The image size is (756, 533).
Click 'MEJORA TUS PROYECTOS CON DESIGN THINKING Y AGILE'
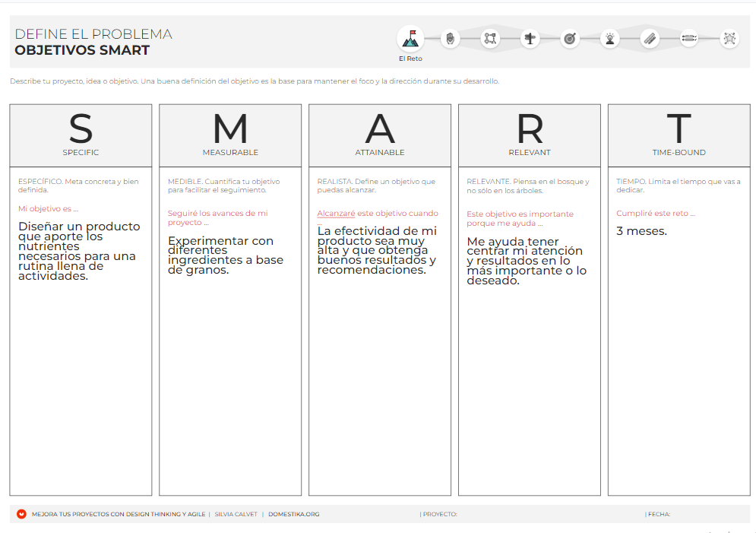(119, 514)
